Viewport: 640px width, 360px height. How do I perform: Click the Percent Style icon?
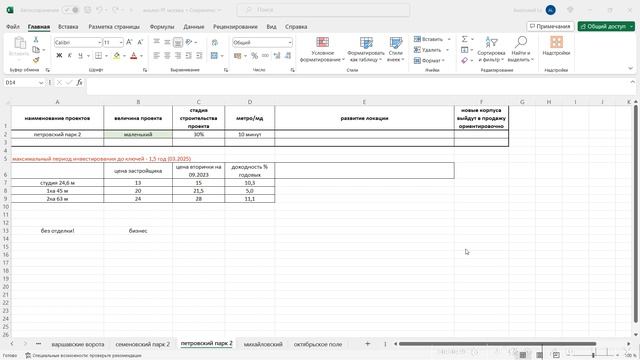click(254, 56)
